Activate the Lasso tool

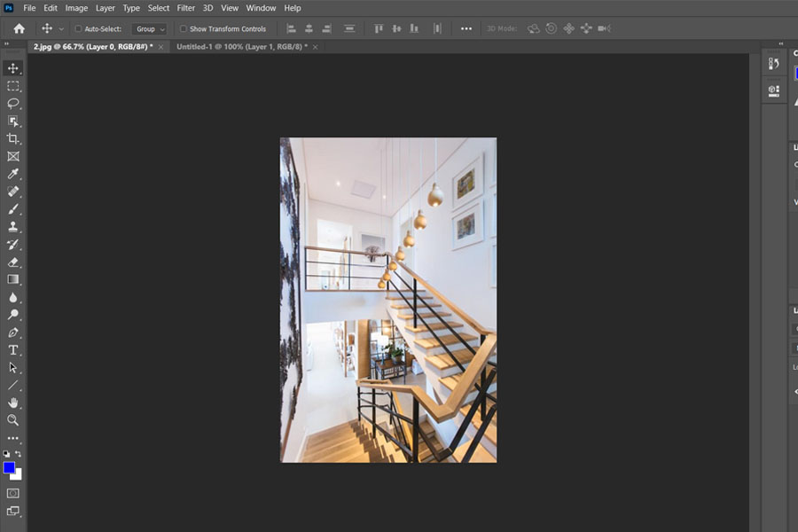tap(12, 103)
